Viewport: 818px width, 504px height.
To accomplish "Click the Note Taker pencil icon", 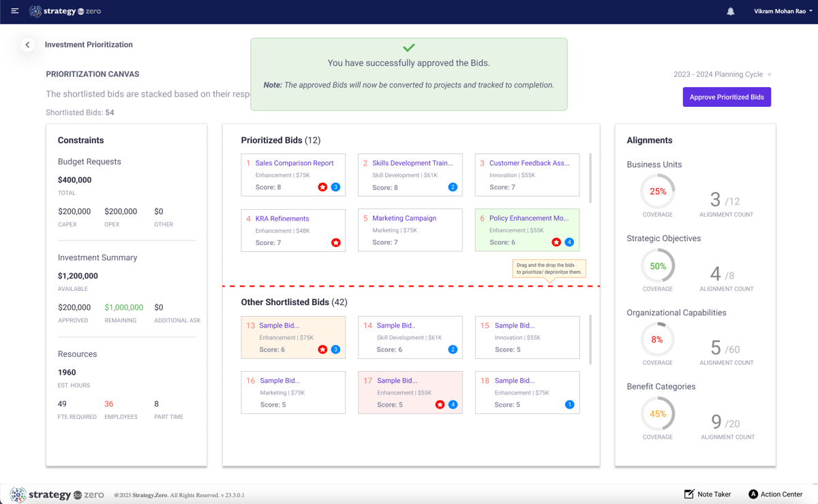I will click(x=689, y=494).
